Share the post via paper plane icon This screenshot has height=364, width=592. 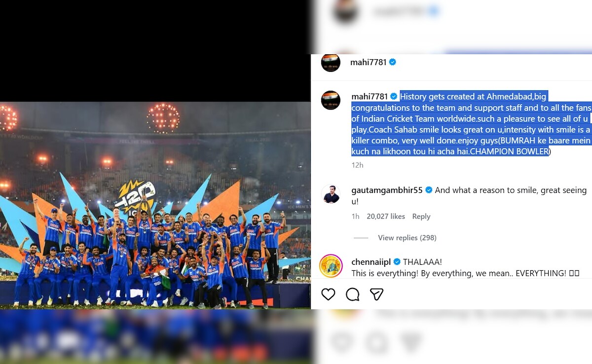(377, 294)
